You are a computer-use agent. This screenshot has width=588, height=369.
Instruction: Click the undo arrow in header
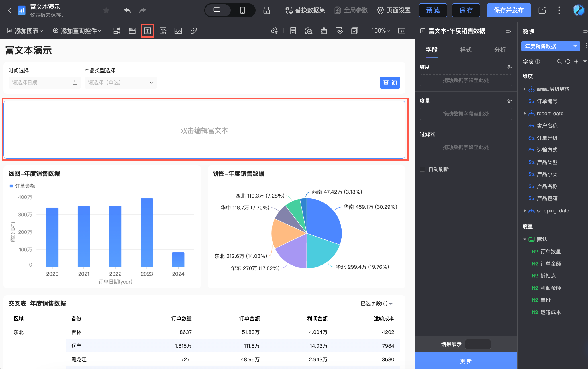[127, 10]
